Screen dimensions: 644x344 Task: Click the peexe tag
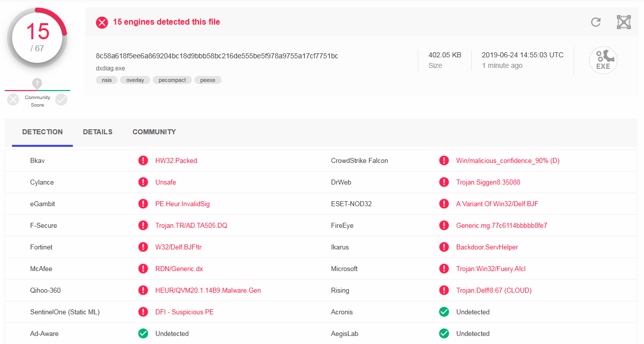[x=208, y=80]
